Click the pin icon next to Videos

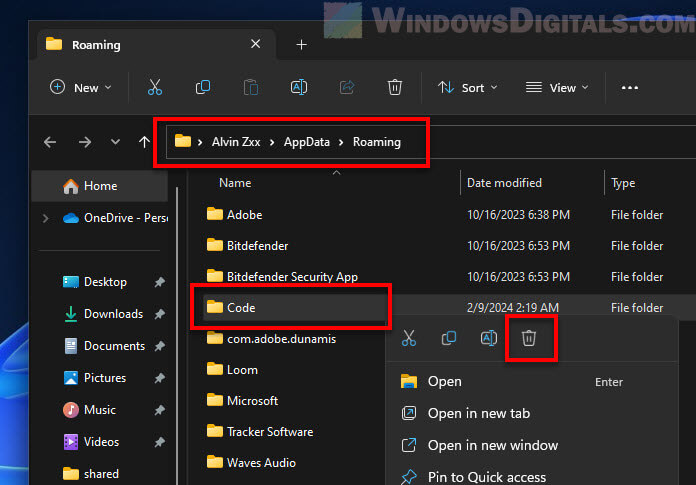pyautogui.click(x=159, y=442)
